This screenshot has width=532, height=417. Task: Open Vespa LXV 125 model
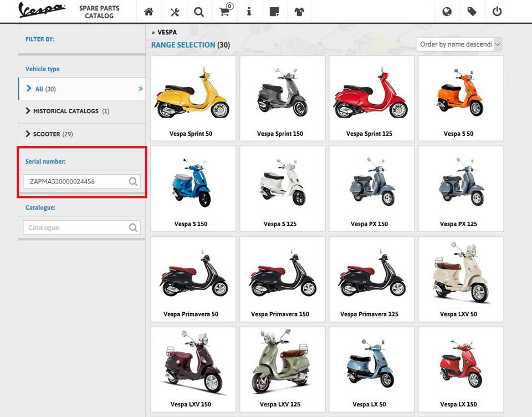click(x=282, y=369)
